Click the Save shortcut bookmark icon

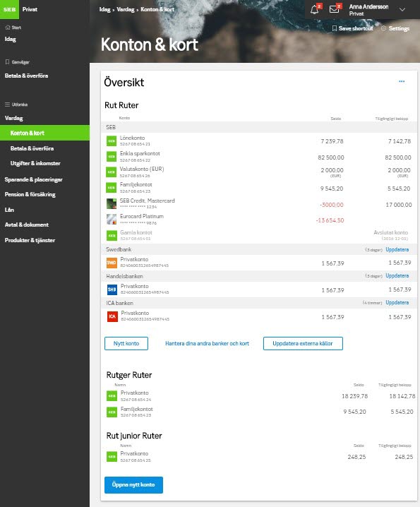335,28
